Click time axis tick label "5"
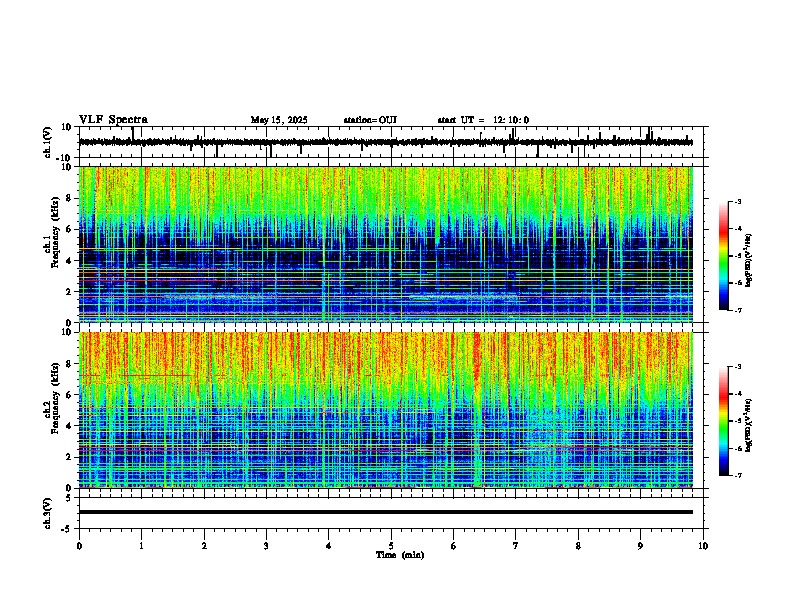This screenshot has height=612, width=792. coord(391,546)
